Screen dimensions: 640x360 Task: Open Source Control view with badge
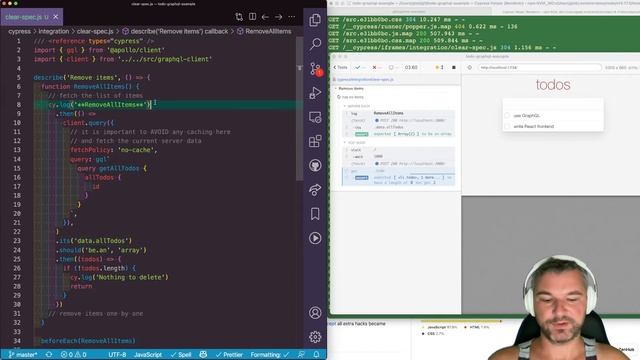316,69
